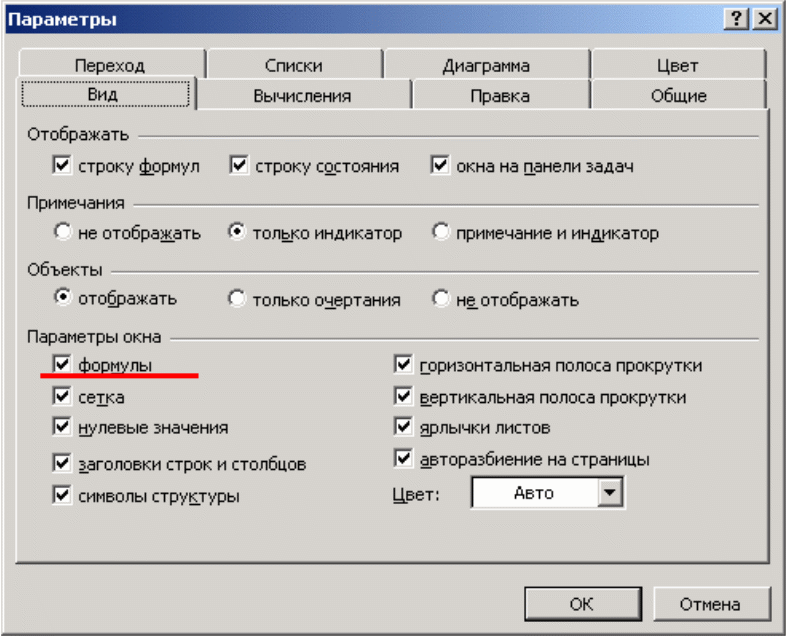Switch to the Правка tab
The width and height of the screenshot is (786, 636).
(x=500, y=96)
